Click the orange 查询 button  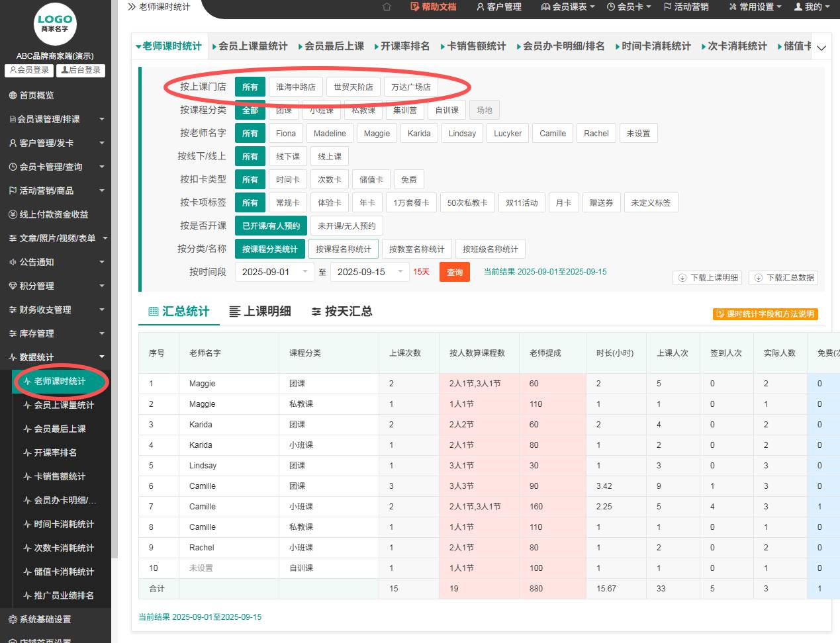[x=454, y=272]
